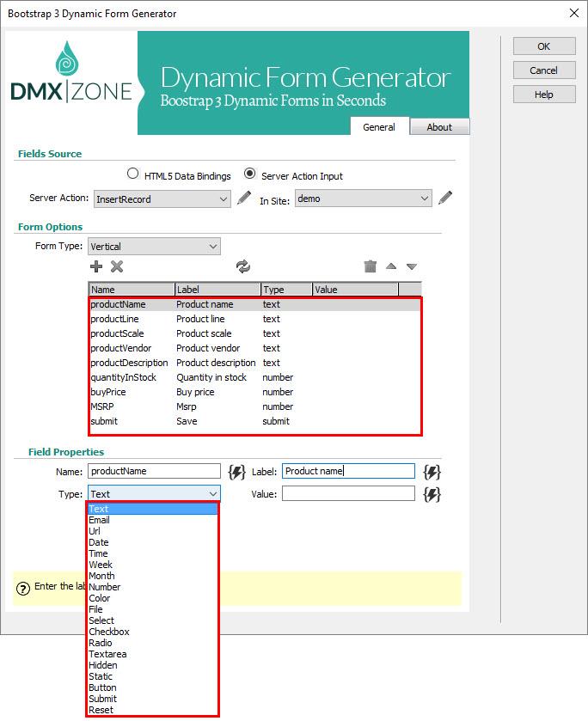Click the OK button

tap(544, 46)
